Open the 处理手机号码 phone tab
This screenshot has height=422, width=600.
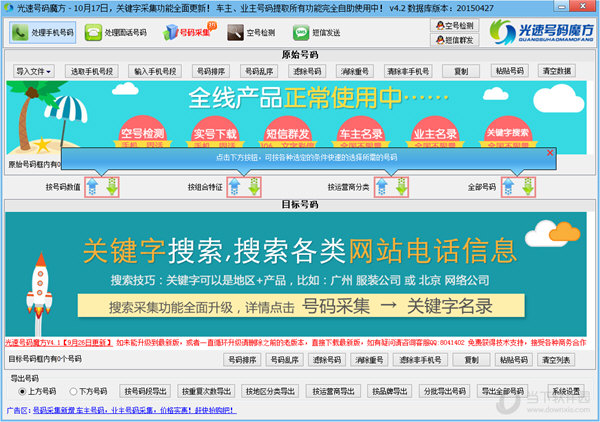[x=42, y=33]
